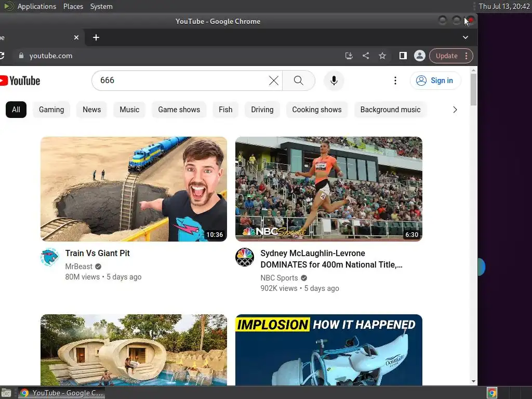Click the YouTube logo
This screenshot has width=532, height=399.
20,81
